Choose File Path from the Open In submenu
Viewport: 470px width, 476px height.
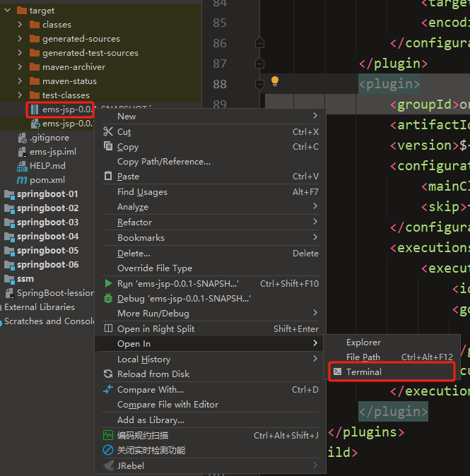pyautogui.click(x=392, y=357)
